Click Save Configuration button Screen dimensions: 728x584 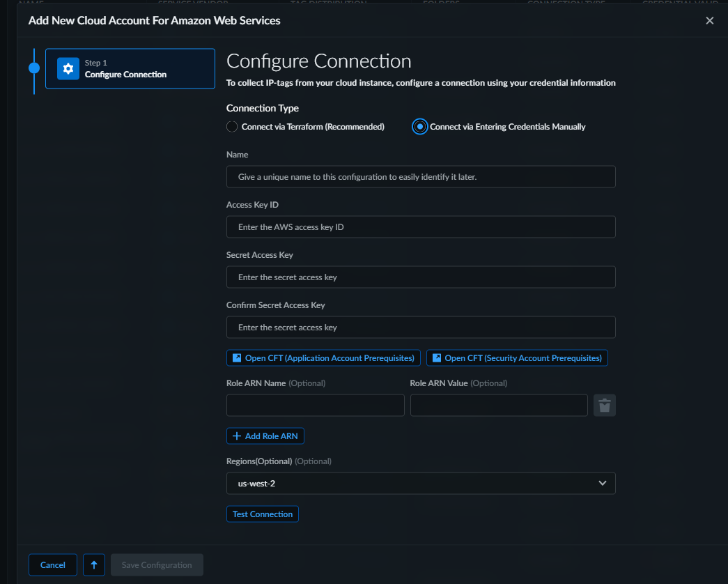pos(157,565)
